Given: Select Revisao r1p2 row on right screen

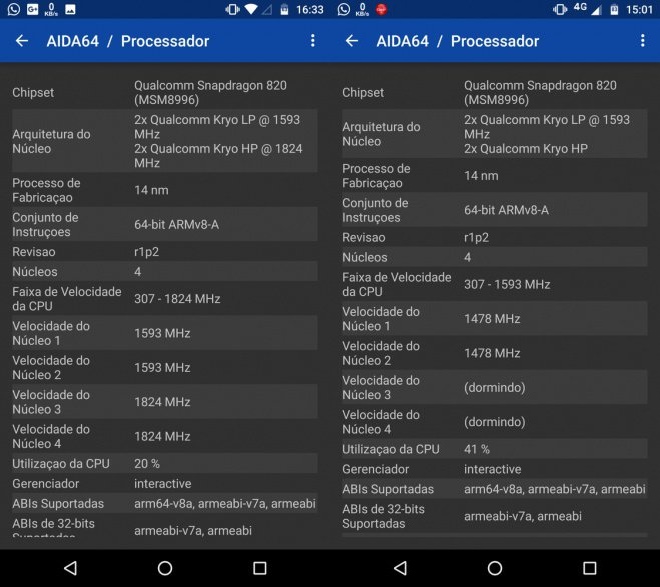Looking at the screenshot, I should [495, 237].
